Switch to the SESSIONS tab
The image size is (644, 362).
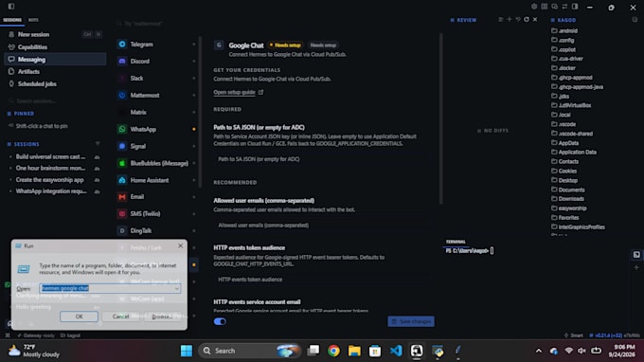(x=12, y=20)
